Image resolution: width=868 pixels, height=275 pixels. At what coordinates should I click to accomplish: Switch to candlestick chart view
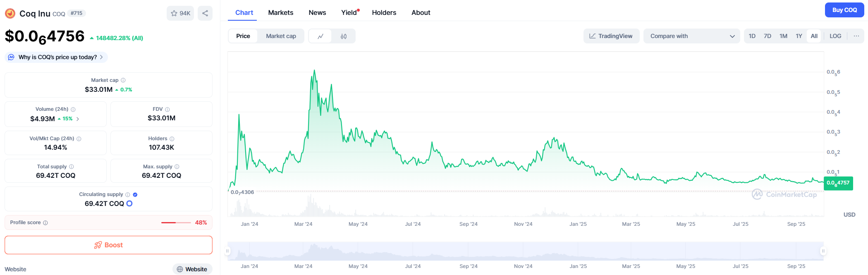343,36
